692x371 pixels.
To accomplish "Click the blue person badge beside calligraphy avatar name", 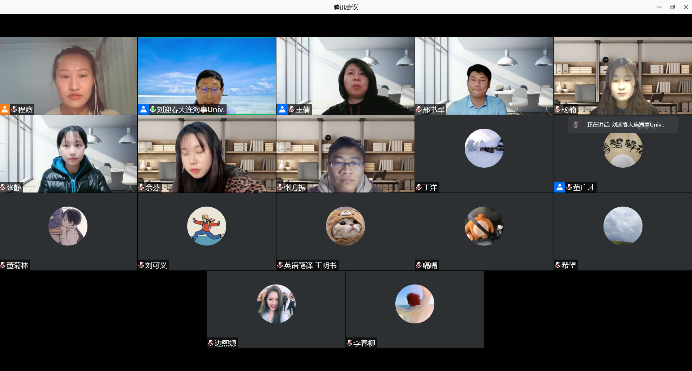I will pos(559,187).
